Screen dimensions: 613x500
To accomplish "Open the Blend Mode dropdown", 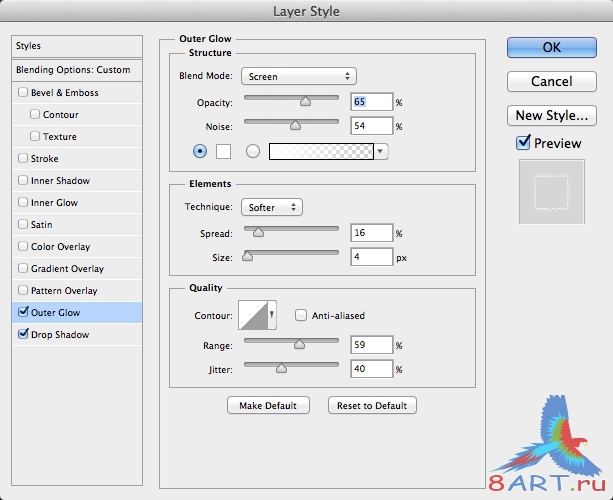I will (298, 76).
